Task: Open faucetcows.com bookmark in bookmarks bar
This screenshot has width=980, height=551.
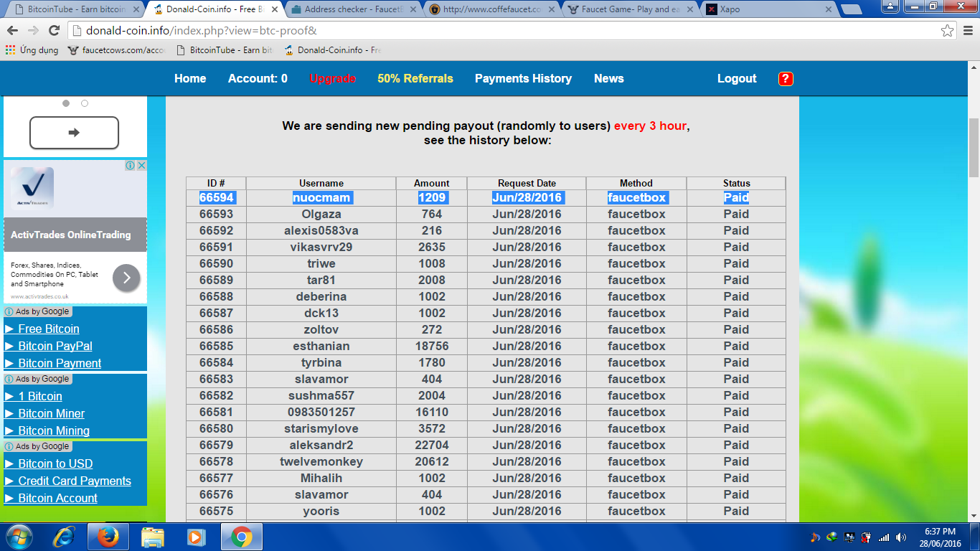Action: point(116,50)
